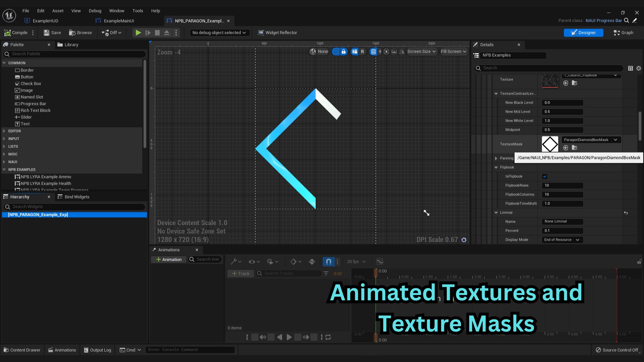Open the Window menu

tap(117, 10)
